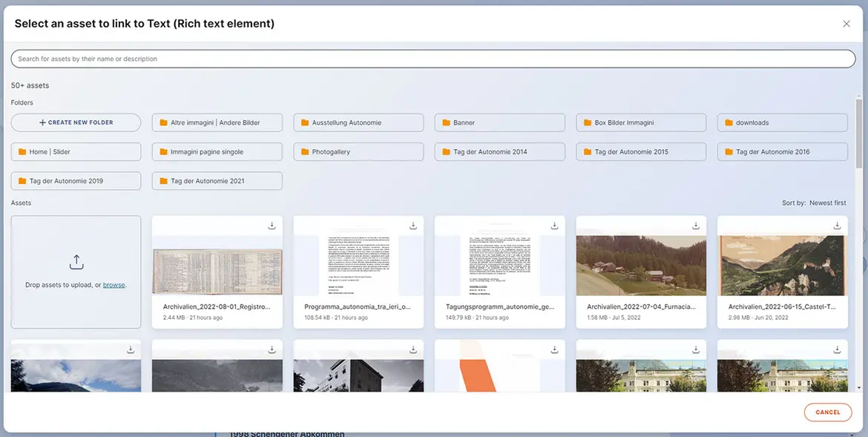Download the Archivalien Registro asset
868x437 pixels.
pos(272,226)
